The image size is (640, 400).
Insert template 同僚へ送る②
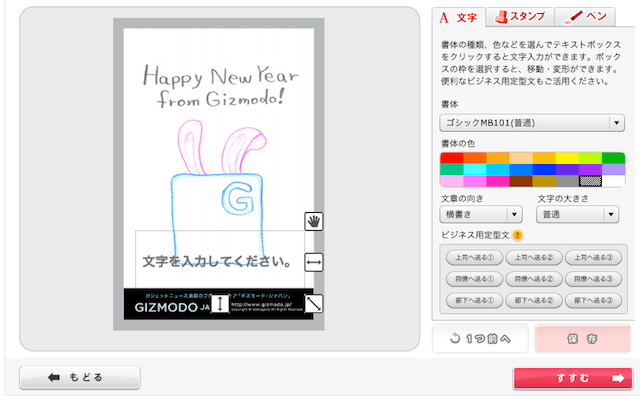click(534, 279)
